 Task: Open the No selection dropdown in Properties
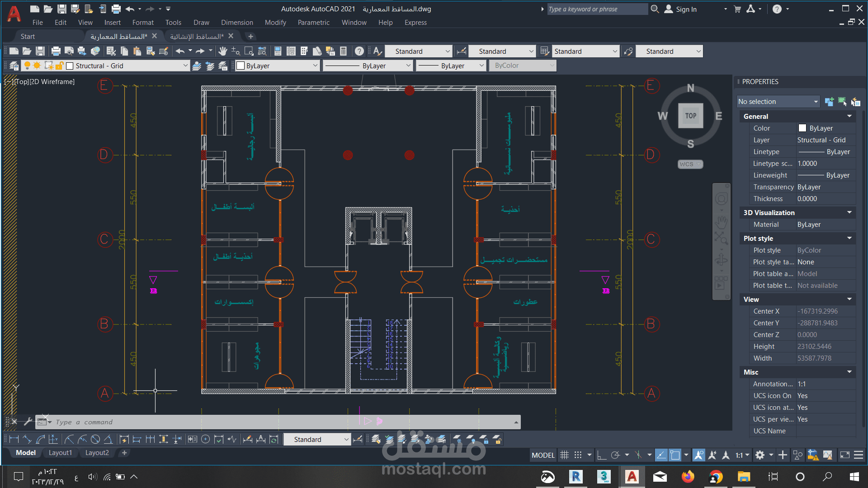tap(778, 102)
